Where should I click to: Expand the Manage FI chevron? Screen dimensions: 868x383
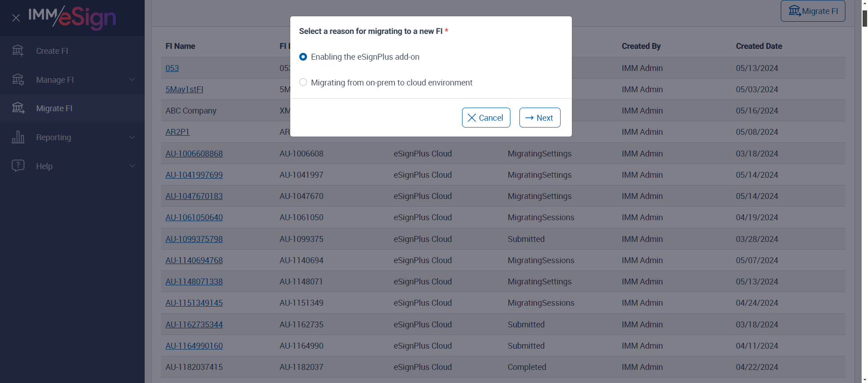(132, 80)
